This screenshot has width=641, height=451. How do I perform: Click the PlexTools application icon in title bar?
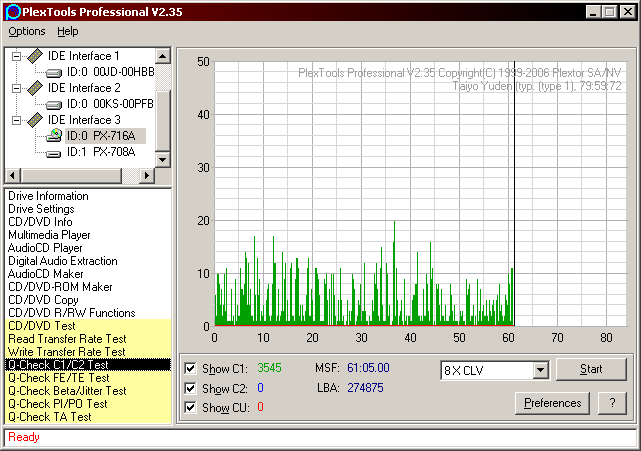point(13,11)
